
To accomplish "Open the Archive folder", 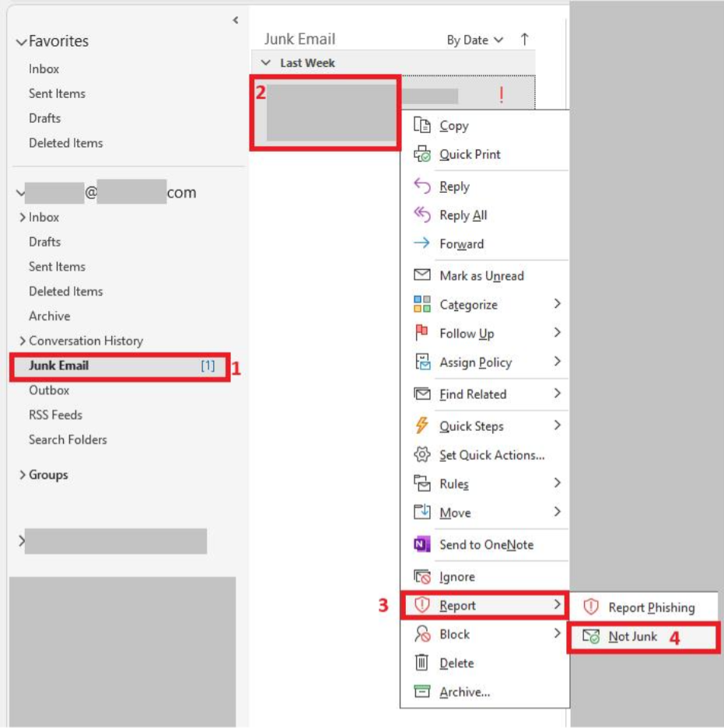I will (50, 316).
